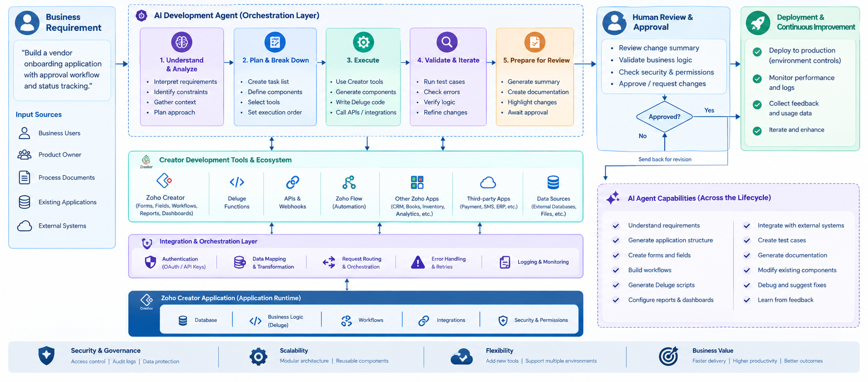Click the APIs & Webhooks link icon

pos(293,183)
